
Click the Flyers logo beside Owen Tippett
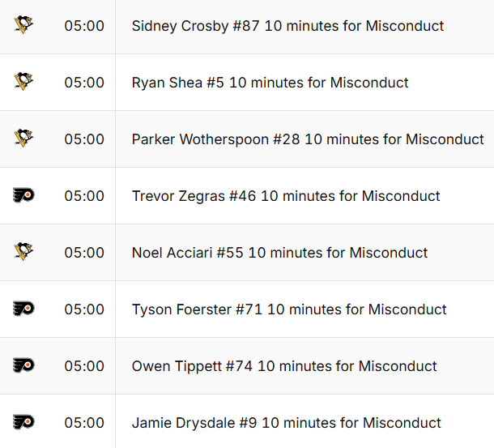click(x=23, y=365)
